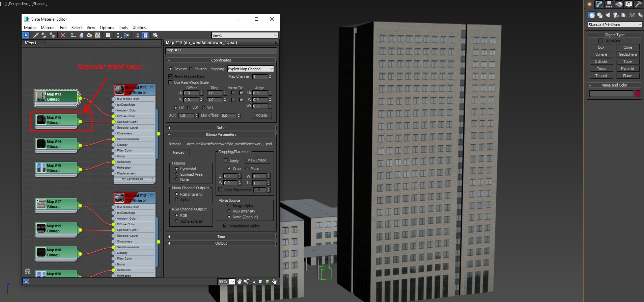
Task: Click the red Delete Selected X icon
Action: [x=63, y=35]
